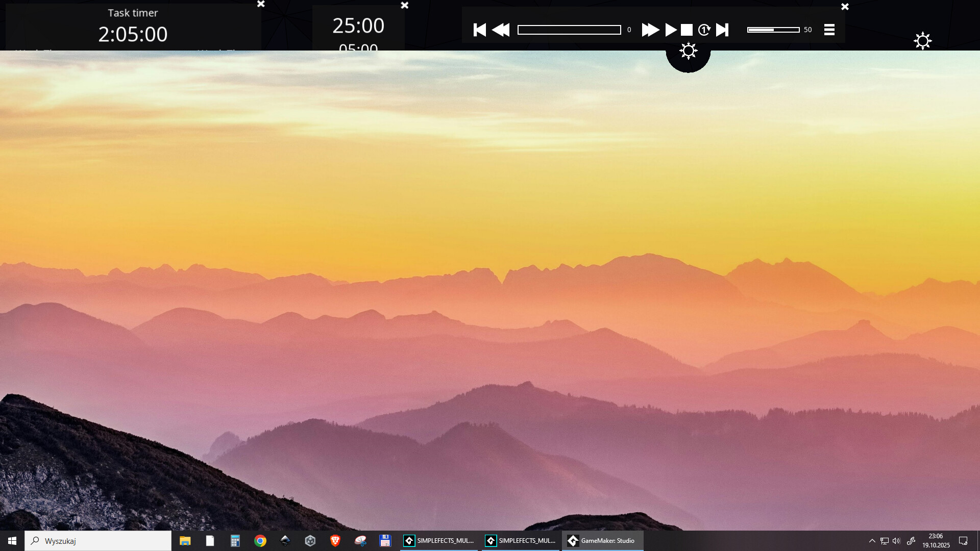Start playback in the media widget
Screen dimensions: 980x551
(x=670, y=30)
